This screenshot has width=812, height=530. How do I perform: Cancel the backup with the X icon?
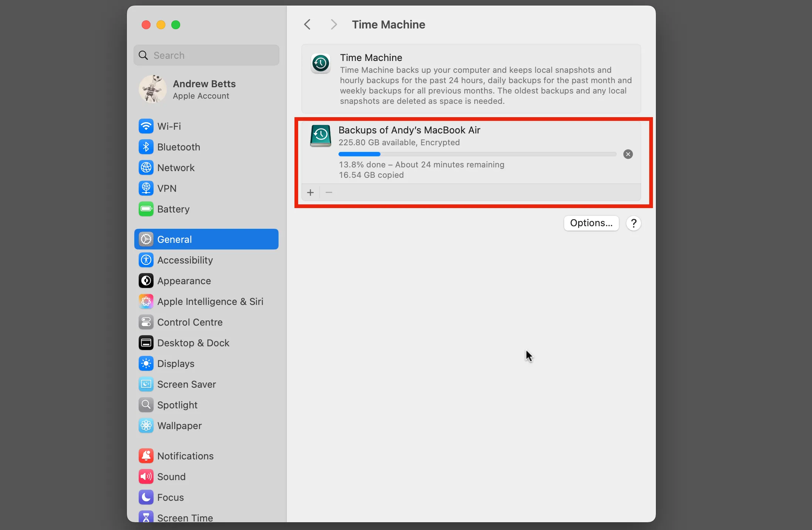[628, 154]
